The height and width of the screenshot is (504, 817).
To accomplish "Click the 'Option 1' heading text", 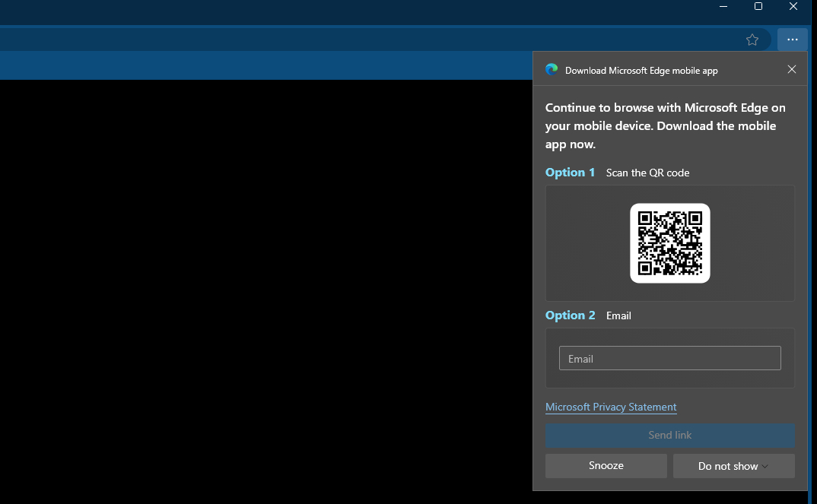I will 570,173.
